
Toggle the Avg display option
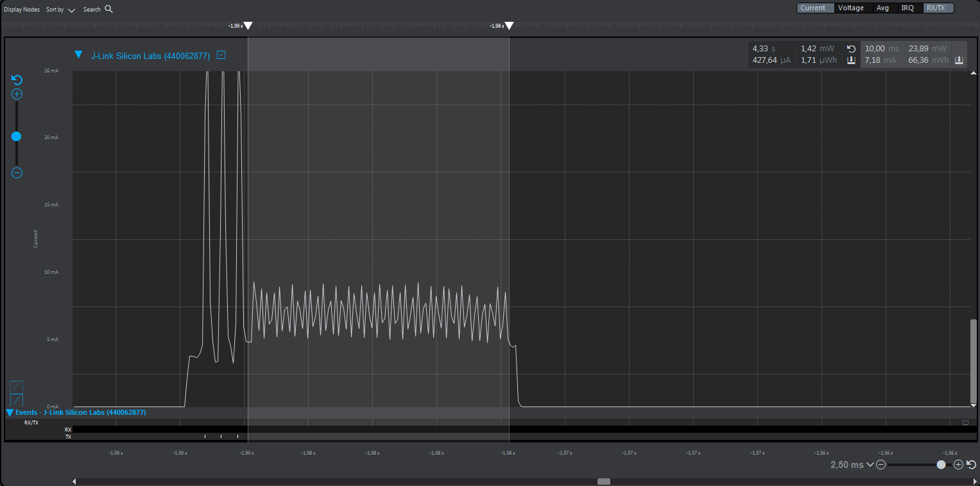point(882,8)
